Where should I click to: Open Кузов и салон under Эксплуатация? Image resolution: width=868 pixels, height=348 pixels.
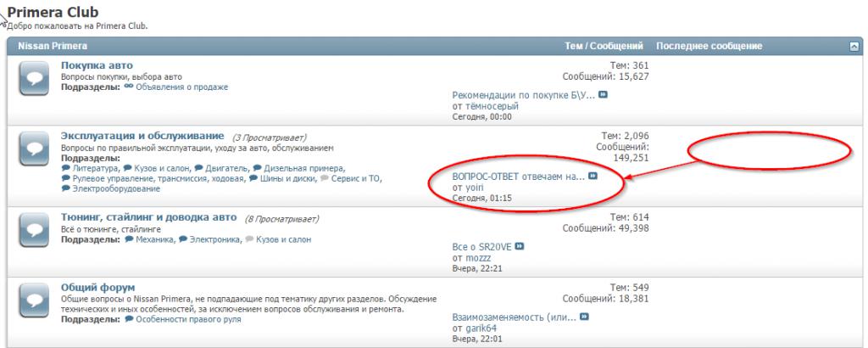162,168
